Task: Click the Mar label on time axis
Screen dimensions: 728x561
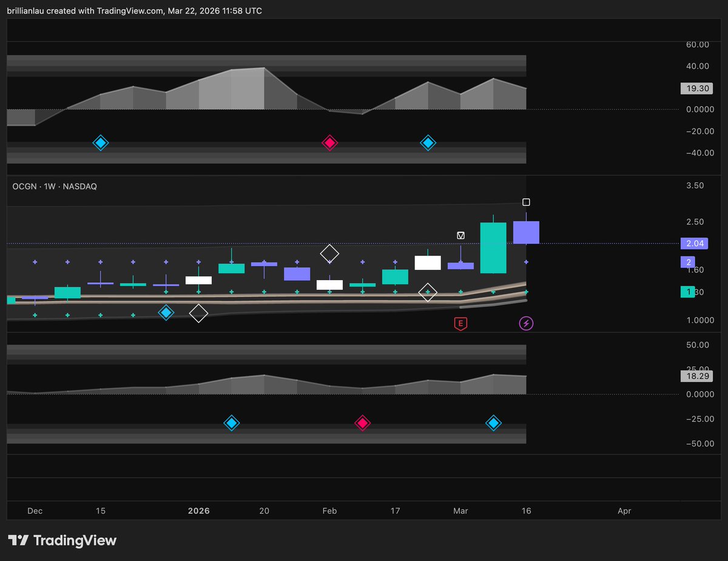Action: pos(460,511)
